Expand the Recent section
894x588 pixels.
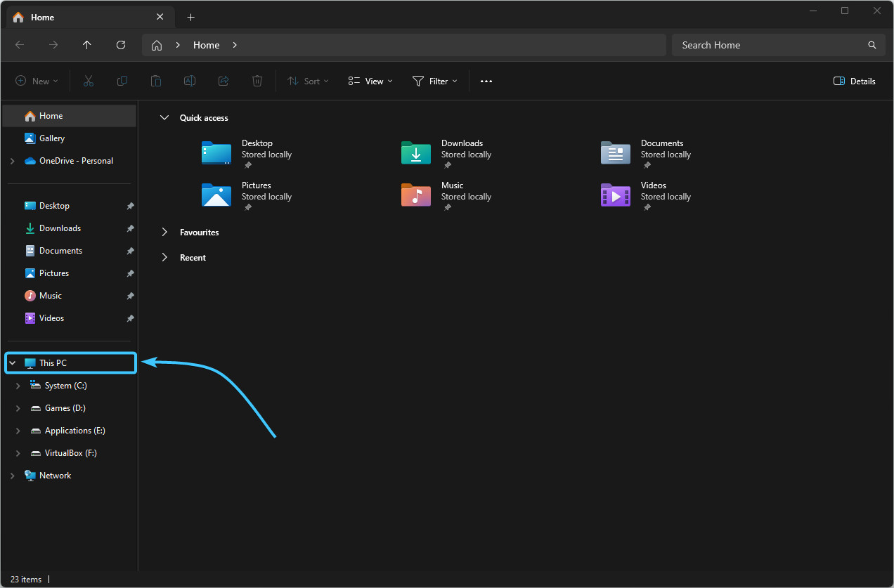(164, 258)
